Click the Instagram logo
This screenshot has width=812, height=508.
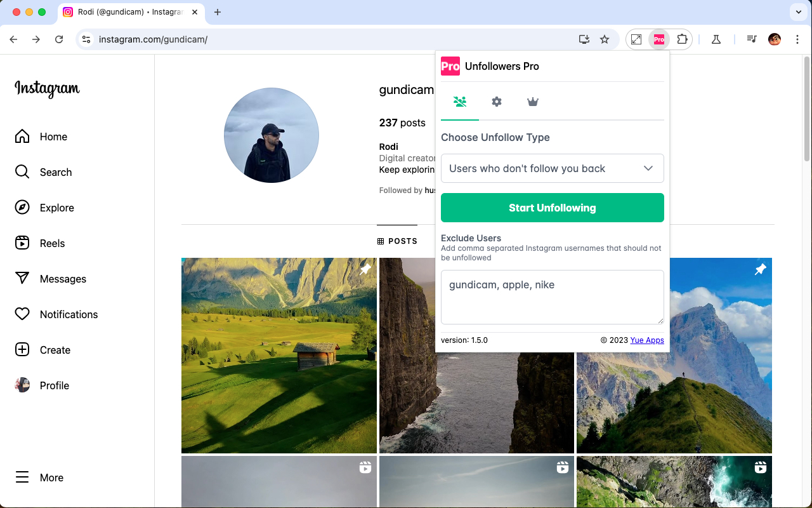(47, 89)
